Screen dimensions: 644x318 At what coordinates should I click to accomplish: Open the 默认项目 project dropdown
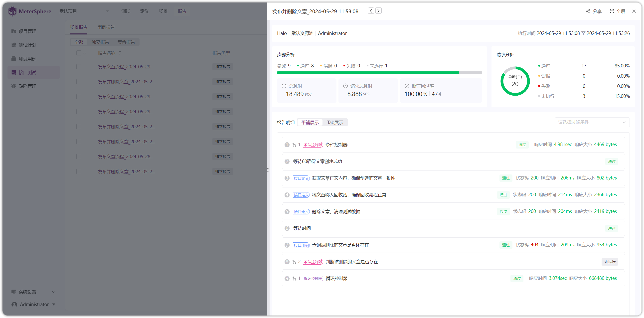coord(84,11)
